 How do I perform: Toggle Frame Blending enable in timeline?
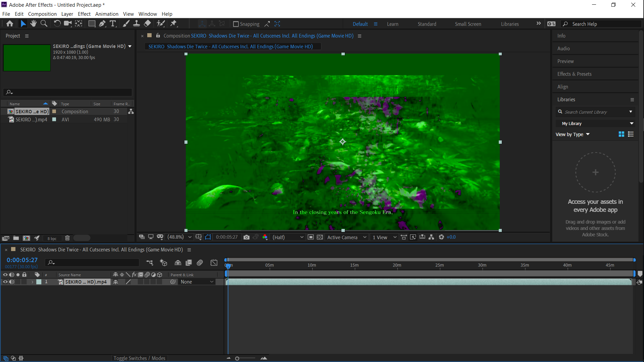coord(189,263)
